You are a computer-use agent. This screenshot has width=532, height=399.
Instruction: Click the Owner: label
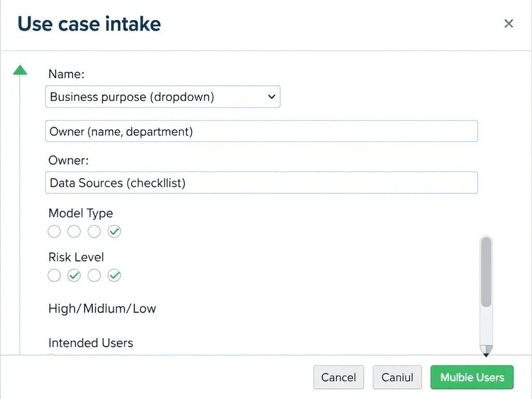tap(69, 160)
